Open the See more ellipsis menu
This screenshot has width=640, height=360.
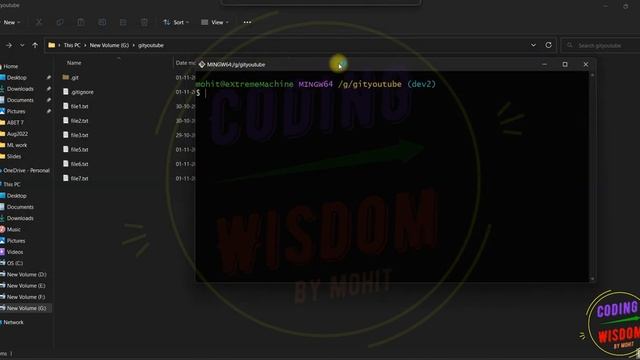[247, 22]
